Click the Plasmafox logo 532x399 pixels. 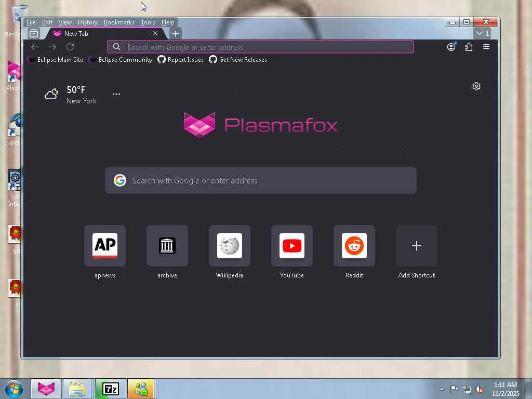click(x=261, y=125)
